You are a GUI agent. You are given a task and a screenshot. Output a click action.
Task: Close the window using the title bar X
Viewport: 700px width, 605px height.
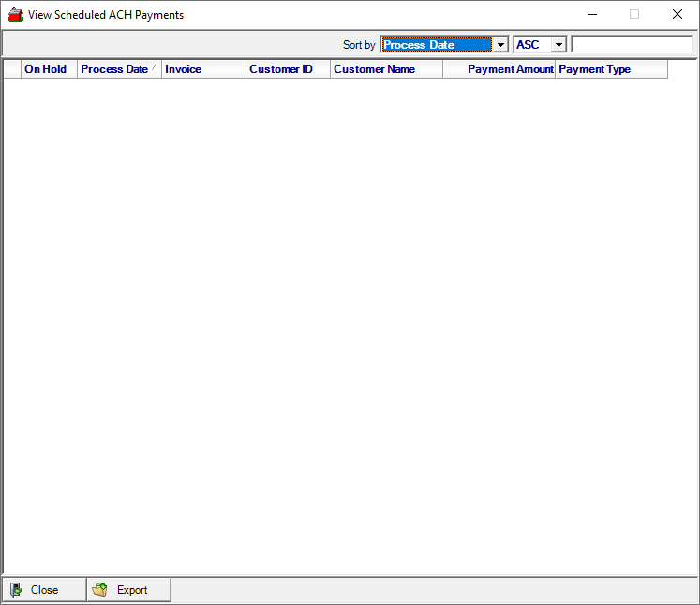coord(678,15)
